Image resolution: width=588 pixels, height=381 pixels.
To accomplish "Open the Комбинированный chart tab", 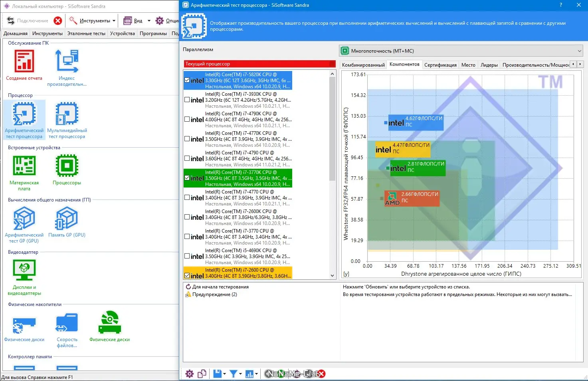I will click(x=363, y=65).
